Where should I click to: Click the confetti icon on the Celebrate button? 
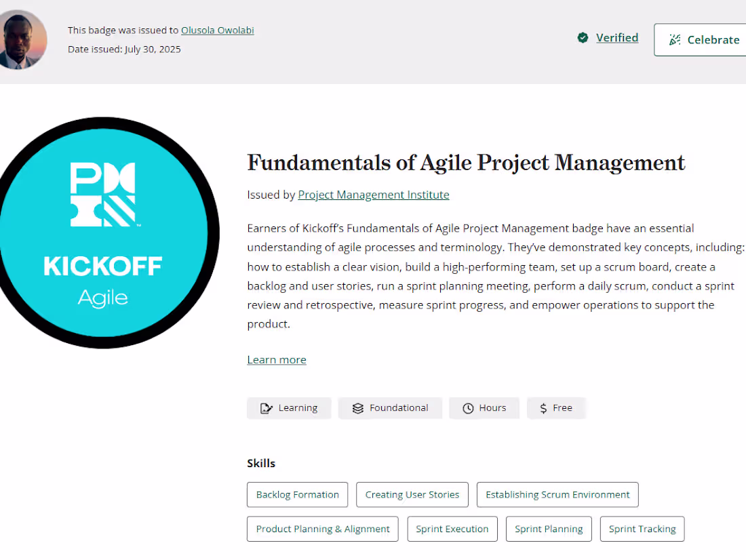pyautogui.click(x=675, y=39)
